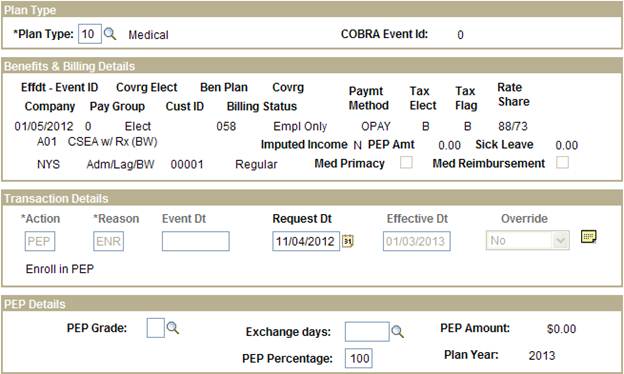Check the Med Reimbursement checkbox
Viewport: 624px width, 374px height.
coord(562,162)
